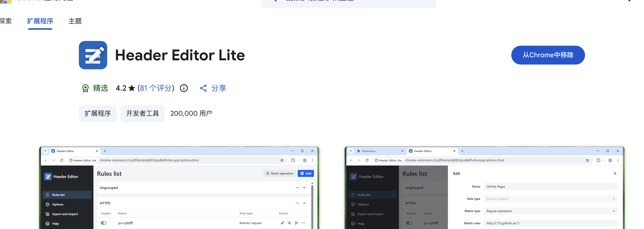Expand the Ungrouped chevron in left preview

[x=304, y=188]
